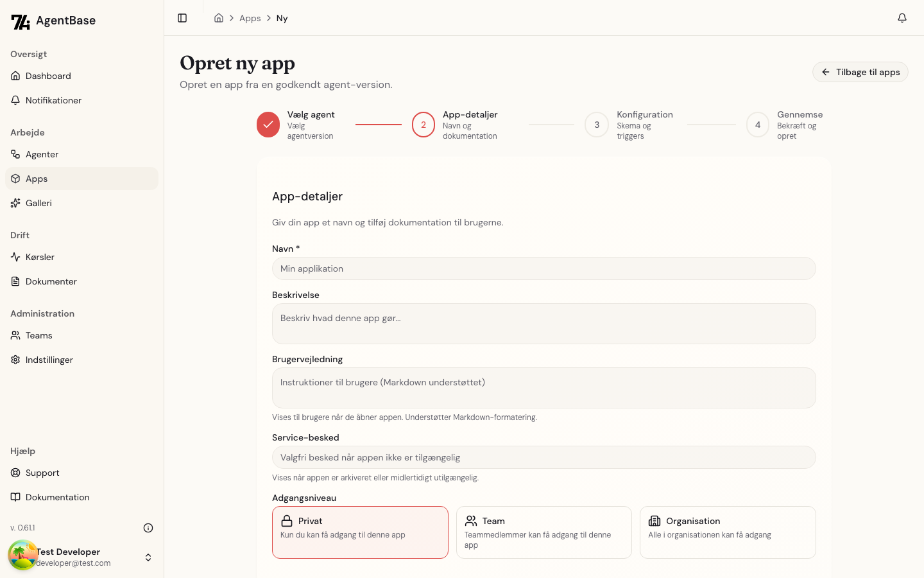924x578 pixels.
Task: Open the Apps breadcrumb dropdown path
Action: click(250, 18)
